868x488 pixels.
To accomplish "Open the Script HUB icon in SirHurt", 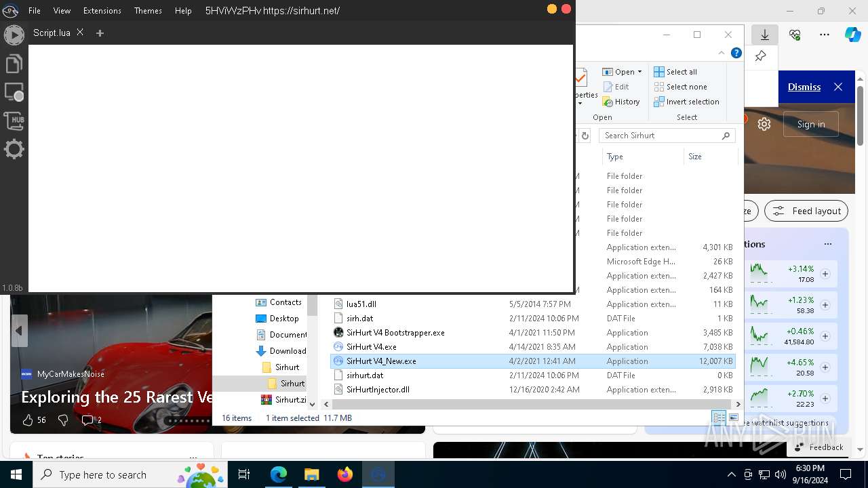I will [x=14, y=121].
